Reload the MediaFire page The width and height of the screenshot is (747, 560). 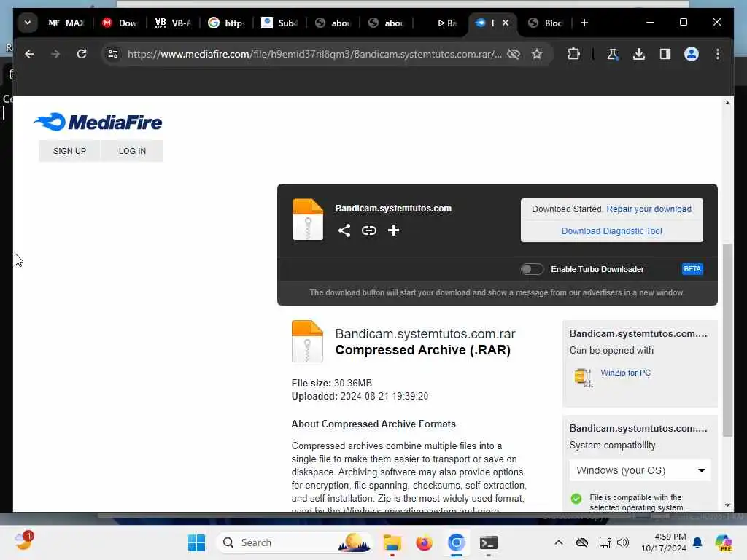pyautogui.click(x=82, y=54)
